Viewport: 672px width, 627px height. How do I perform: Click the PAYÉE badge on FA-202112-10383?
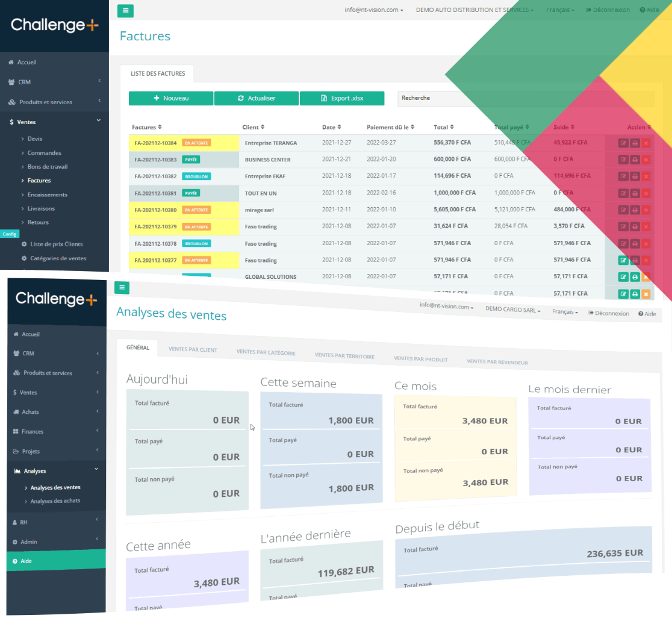coord(191,160)
